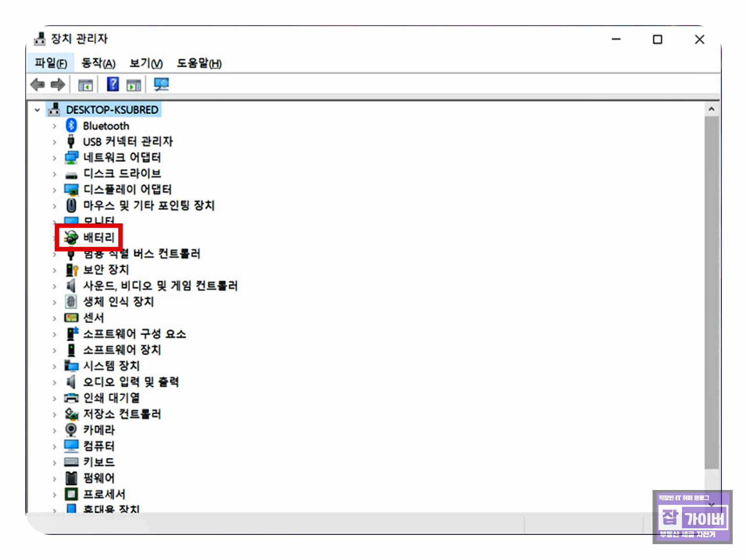747x560 pixels.
Task: Click the blue Help question mark icon
Action: click(x=113, y=84)
